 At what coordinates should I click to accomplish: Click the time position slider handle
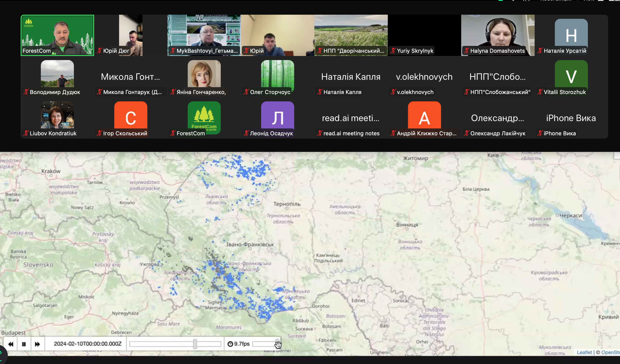195,344
